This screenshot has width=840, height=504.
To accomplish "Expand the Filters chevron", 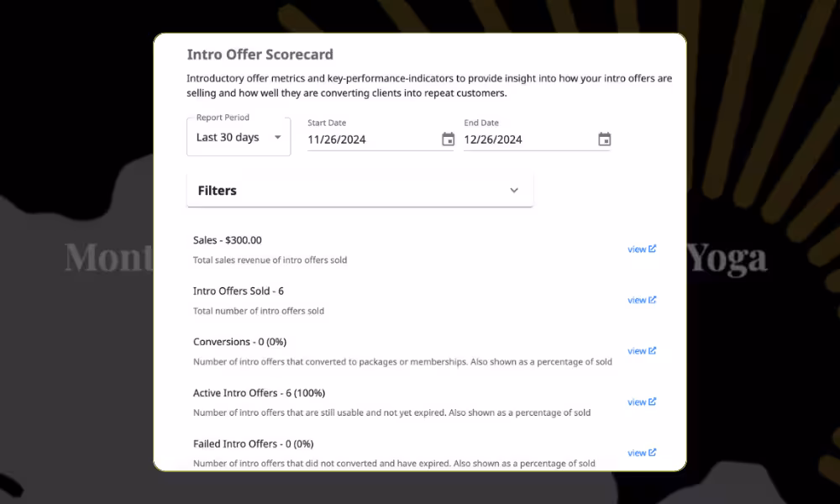I will (514, 191).
